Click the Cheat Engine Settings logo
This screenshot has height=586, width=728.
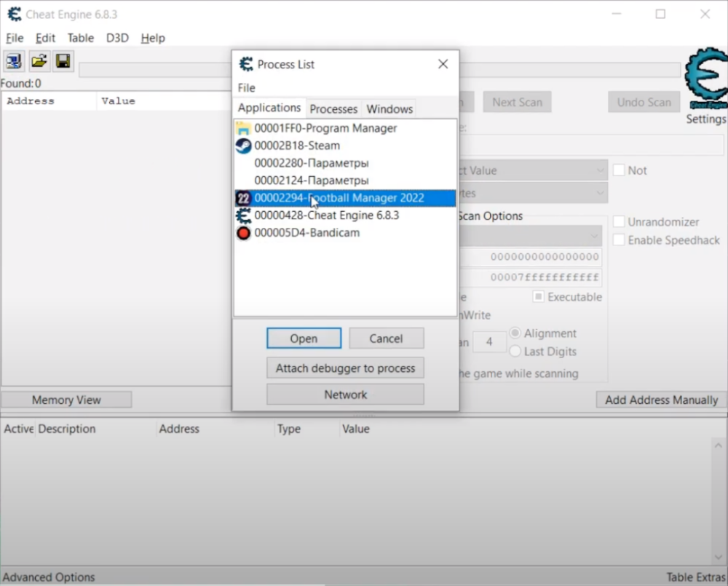click(706, 79)
